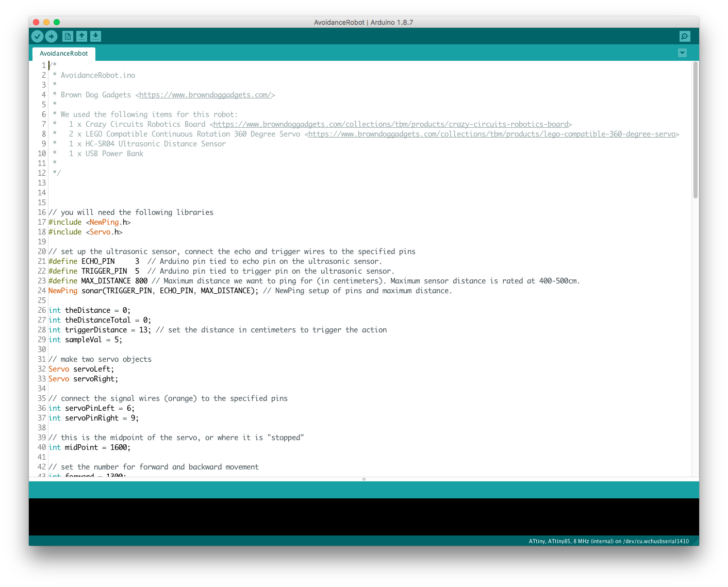Open the editor tab dropdown on the right
Screen dimensions: 728x587
click(x=682, y=53)
